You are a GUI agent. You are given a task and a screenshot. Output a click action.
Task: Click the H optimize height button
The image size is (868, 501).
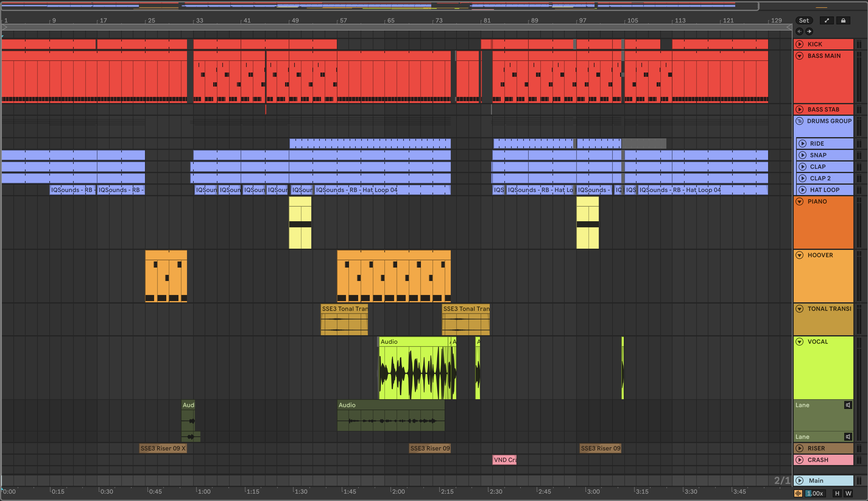pyautogui.click(x=837, y=493)
